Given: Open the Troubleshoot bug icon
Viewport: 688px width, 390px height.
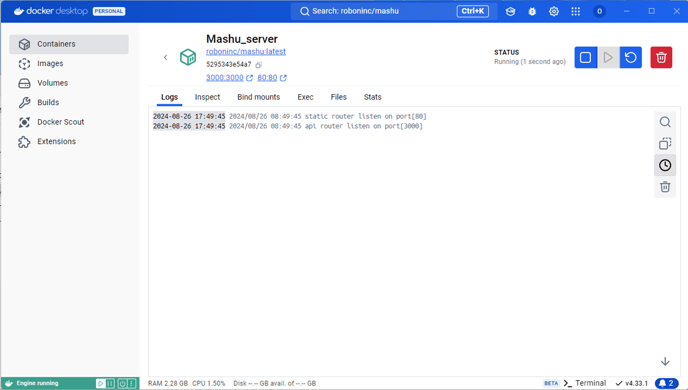Looking at the screenshot, I should coord(532,11).
